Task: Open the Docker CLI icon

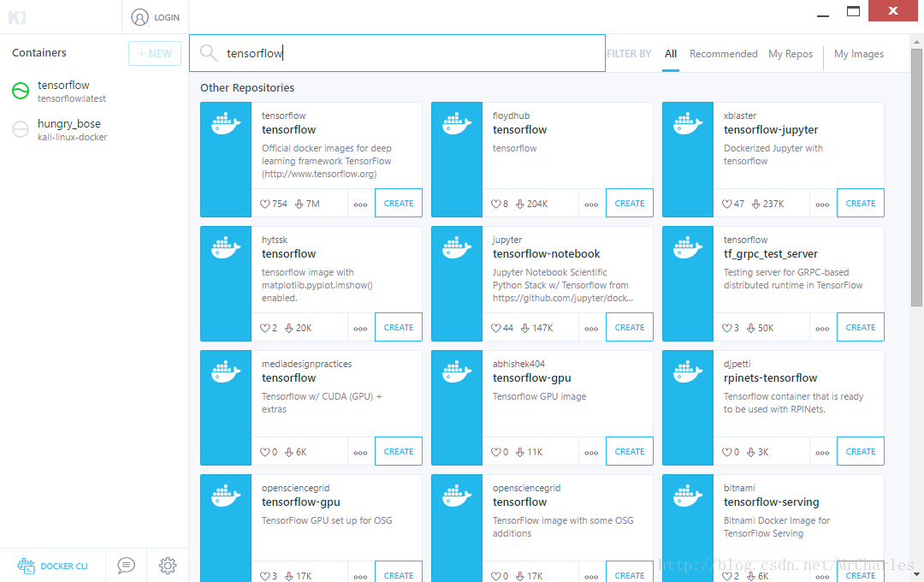Action: click(26, 566)
